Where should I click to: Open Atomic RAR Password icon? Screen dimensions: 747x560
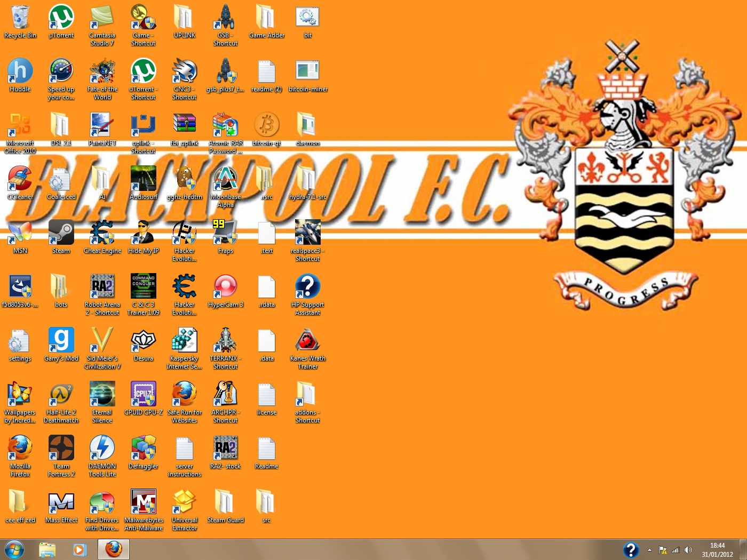click(226, 133)
